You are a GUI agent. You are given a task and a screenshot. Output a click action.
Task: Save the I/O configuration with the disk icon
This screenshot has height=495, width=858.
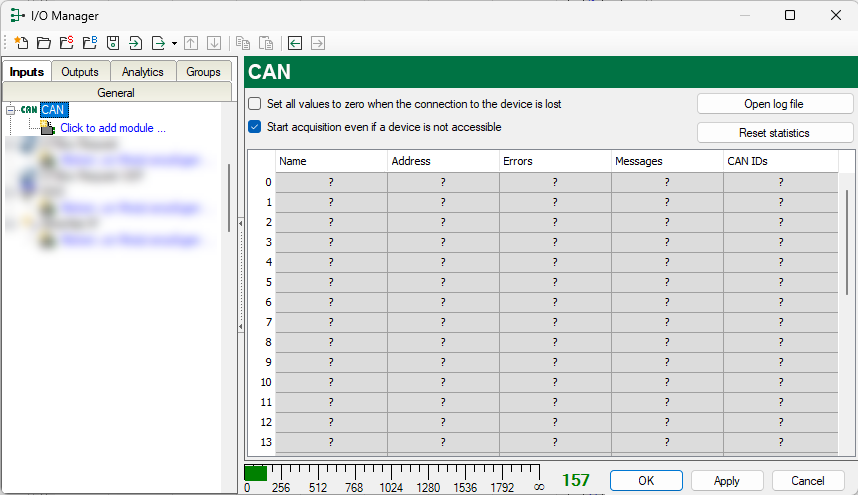[113, 43]
